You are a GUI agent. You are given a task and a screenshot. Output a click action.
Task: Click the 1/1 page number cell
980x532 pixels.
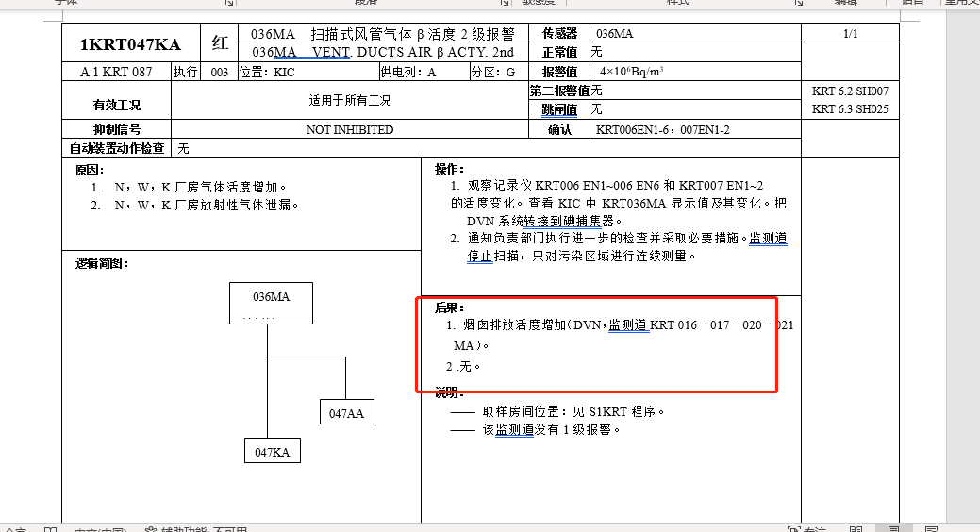[x=850, y=34]
